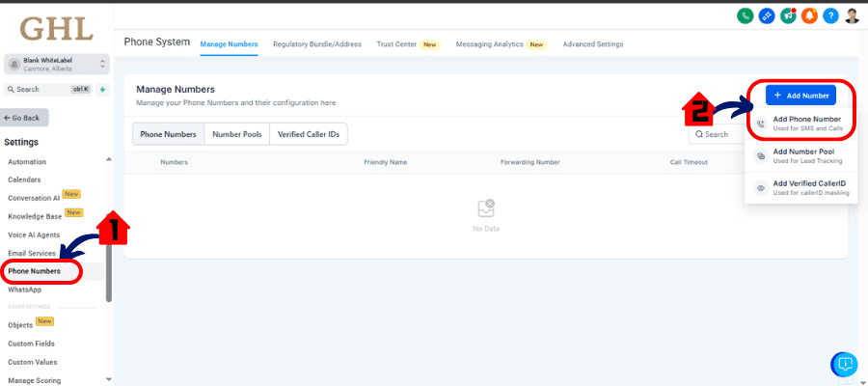Click the Manage Numbers heading

tap(176, 89)
